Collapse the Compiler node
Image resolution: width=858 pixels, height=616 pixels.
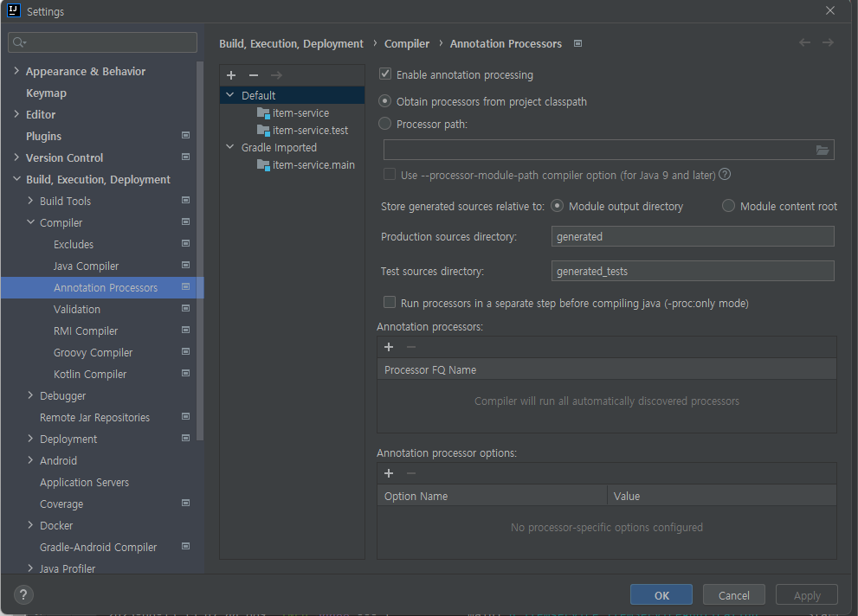(30, 222)
